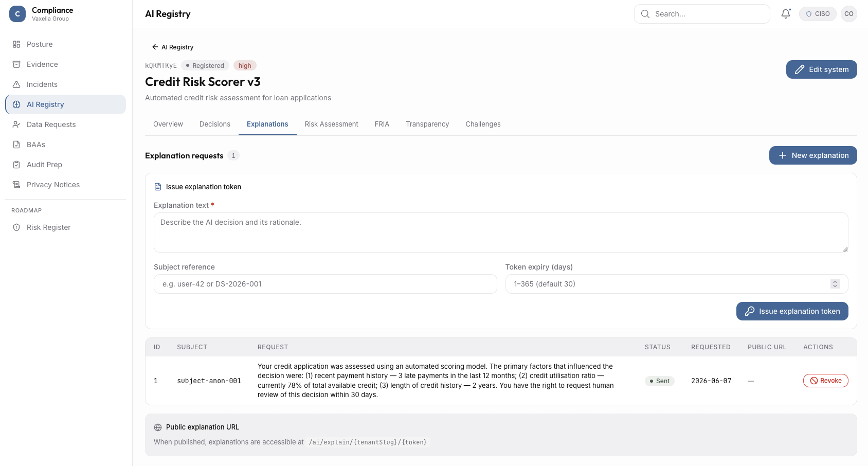This screenshot has width=868, height=466.
Task: Open the CO user avatar menu
Action: click(849, 14)
